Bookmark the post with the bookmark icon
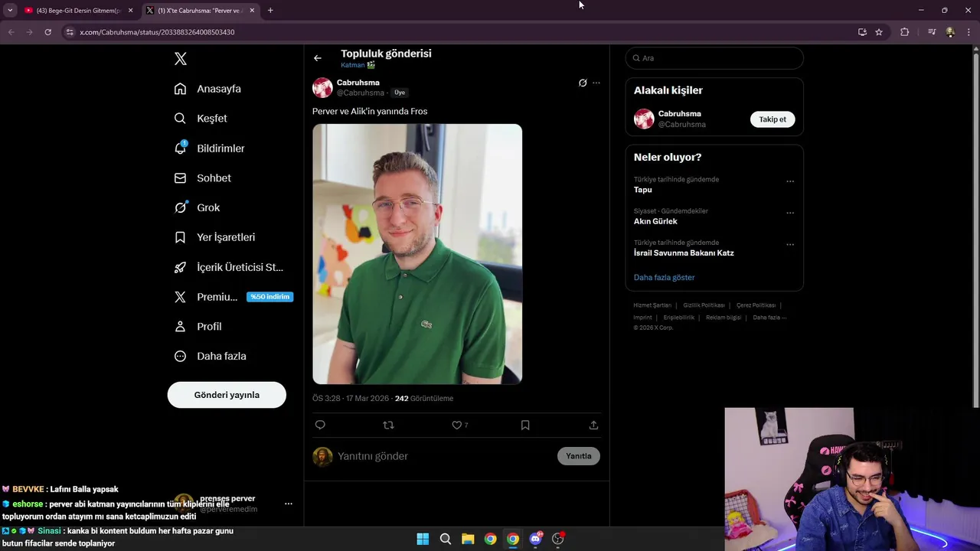Image resolution: width=980 pixels, height=551 pixels. coord(525,425)
